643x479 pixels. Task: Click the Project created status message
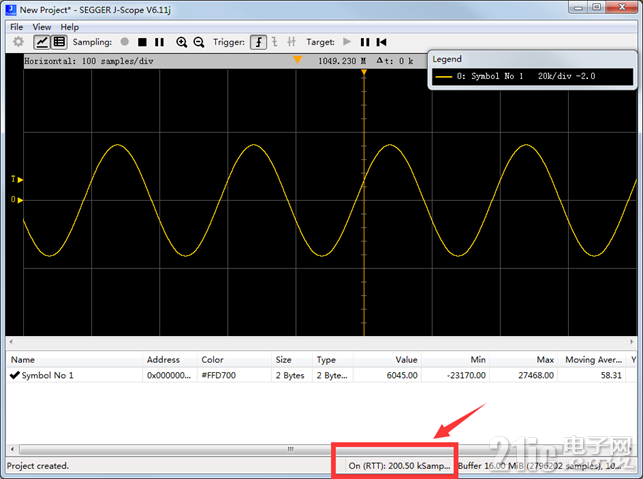coord(38,466)
